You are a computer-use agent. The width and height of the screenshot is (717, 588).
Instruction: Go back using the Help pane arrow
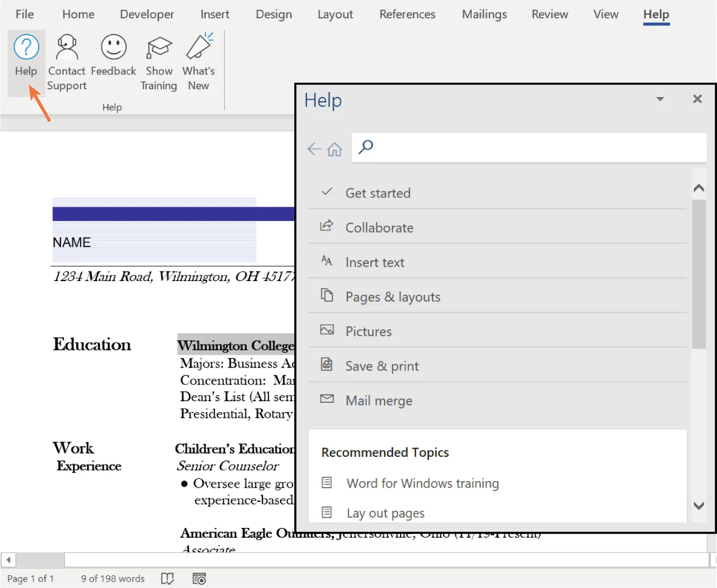point(314,148)
